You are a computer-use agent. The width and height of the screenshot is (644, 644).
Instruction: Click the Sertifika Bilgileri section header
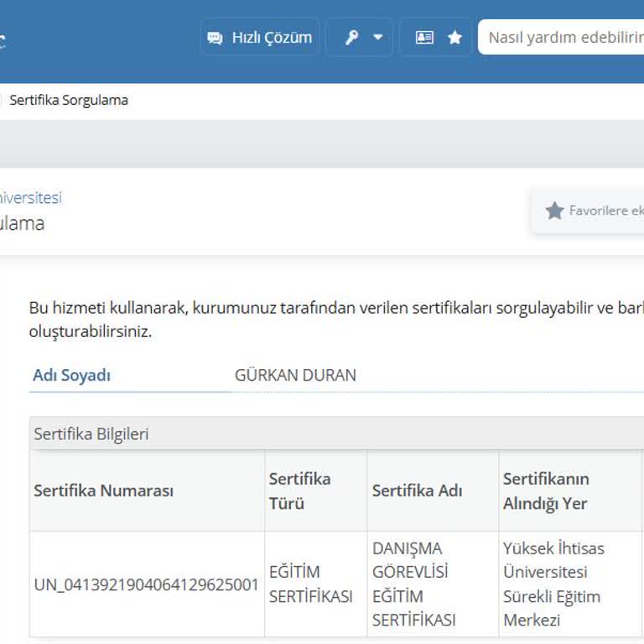point(337,434)
